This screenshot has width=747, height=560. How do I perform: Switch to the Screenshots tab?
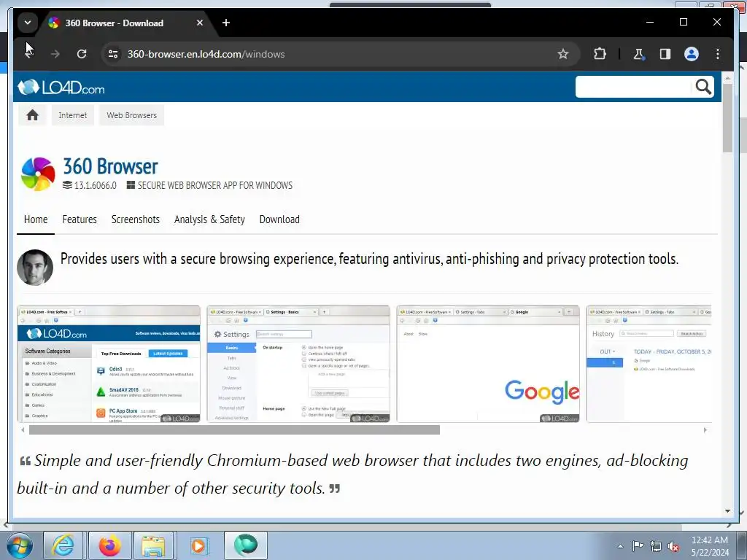tap(135, 219)
